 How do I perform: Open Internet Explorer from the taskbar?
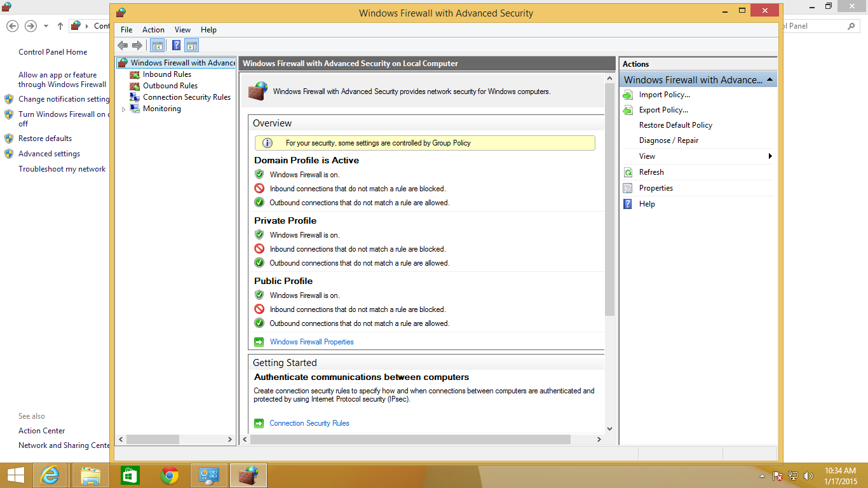[x=50, y=475]
